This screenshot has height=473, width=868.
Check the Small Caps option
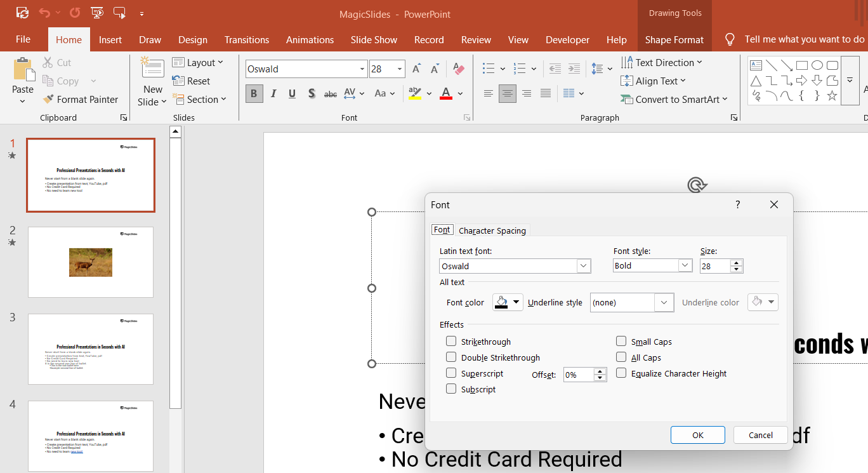pos(621,342)
